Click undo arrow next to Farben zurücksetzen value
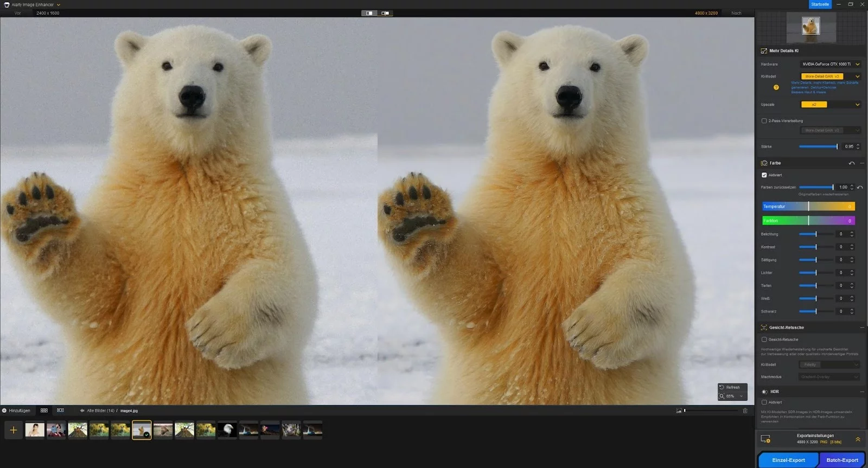This screenshot has width=868, height=468. [x=860, y=188]
